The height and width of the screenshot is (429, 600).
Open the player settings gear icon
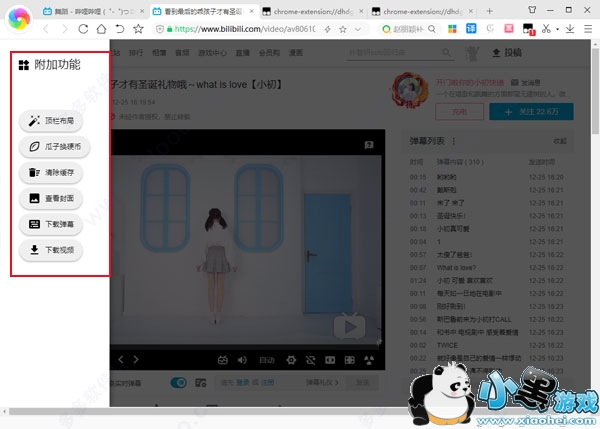point(291,360)
